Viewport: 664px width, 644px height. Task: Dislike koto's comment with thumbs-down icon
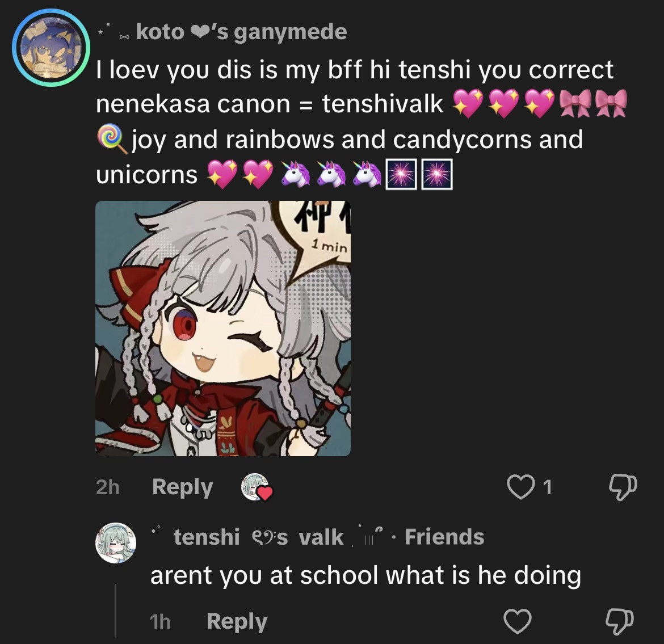(623, 487)
